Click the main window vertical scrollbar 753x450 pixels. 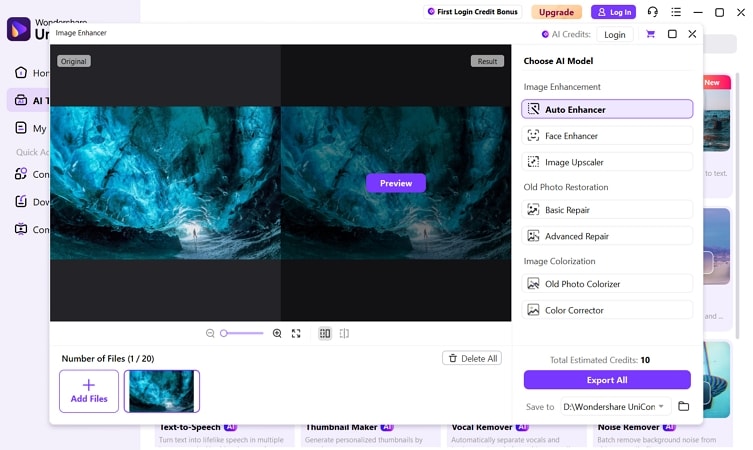pyautogui.click(x=738, y=207)
